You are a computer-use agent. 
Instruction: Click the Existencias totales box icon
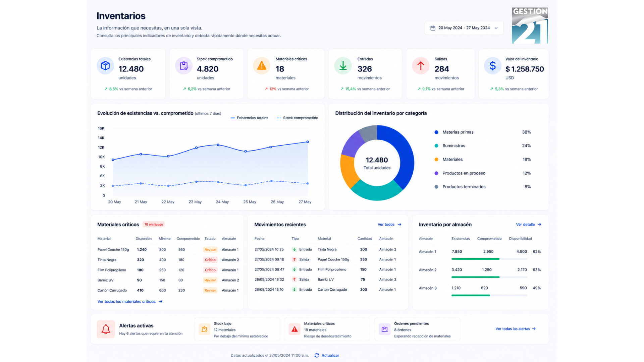[105, 65]
